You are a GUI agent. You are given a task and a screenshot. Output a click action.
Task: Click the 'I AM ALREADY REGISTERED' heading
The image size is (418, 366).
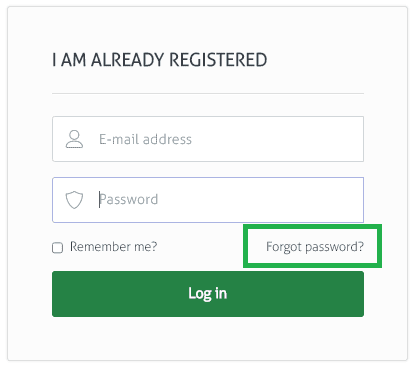tap(159, 60)
